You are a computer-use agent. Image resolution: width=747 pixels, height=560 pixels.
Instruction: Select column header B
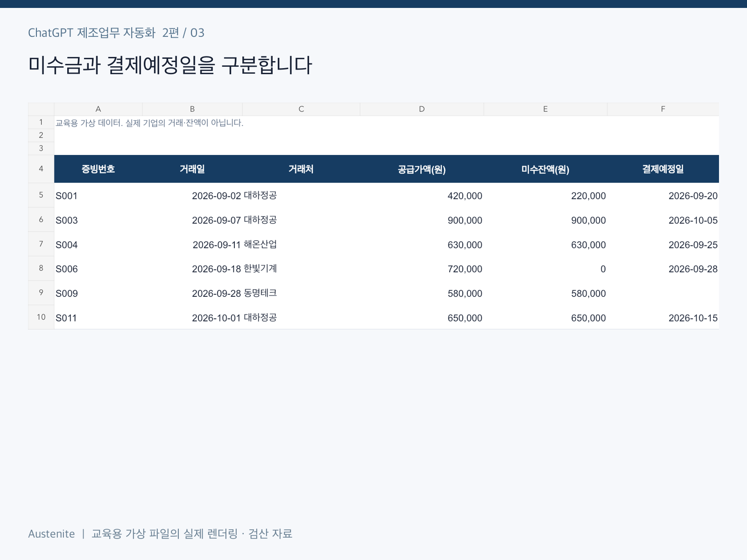192,109
